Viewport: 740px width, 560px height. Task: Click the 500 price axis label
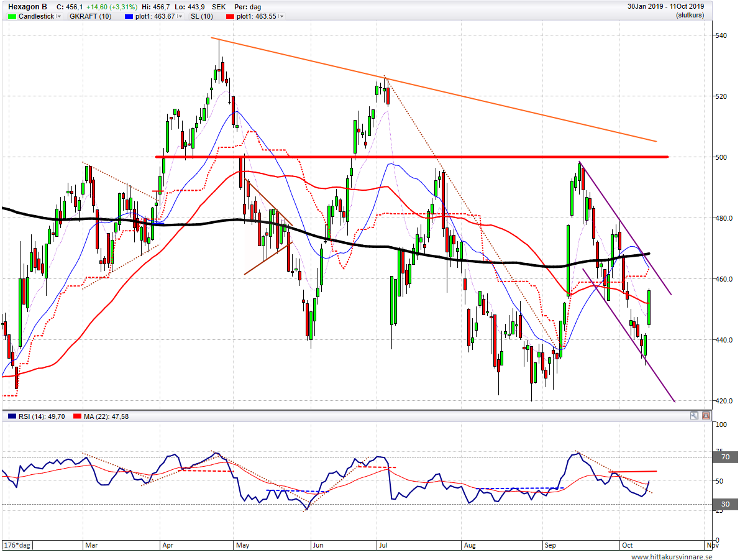pyautogui.click(x=721, y=157)
